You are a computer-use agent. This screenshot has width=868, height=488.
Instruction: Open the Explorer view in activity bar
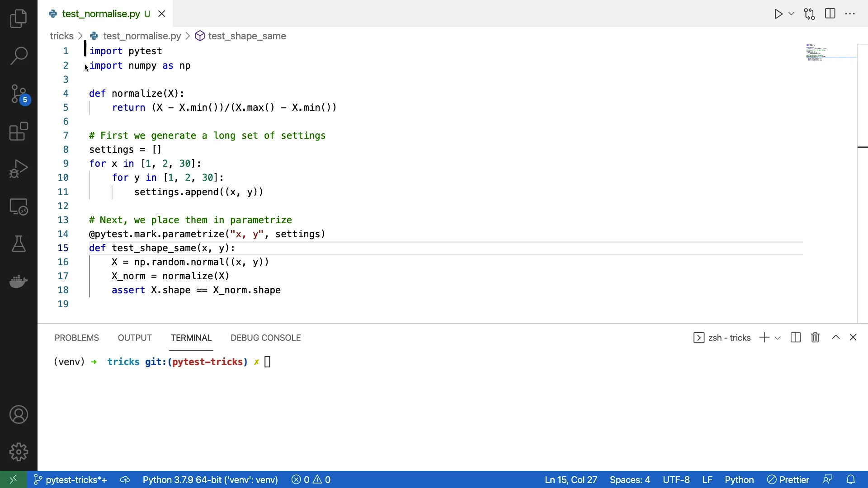click(19, 19)
